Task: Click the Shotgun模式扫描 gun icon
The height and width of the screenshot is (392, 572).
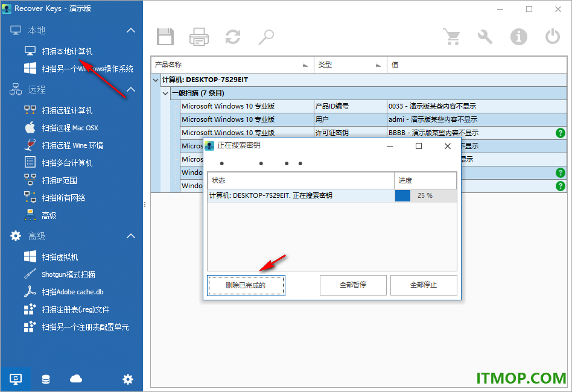Action: [30, 274]
